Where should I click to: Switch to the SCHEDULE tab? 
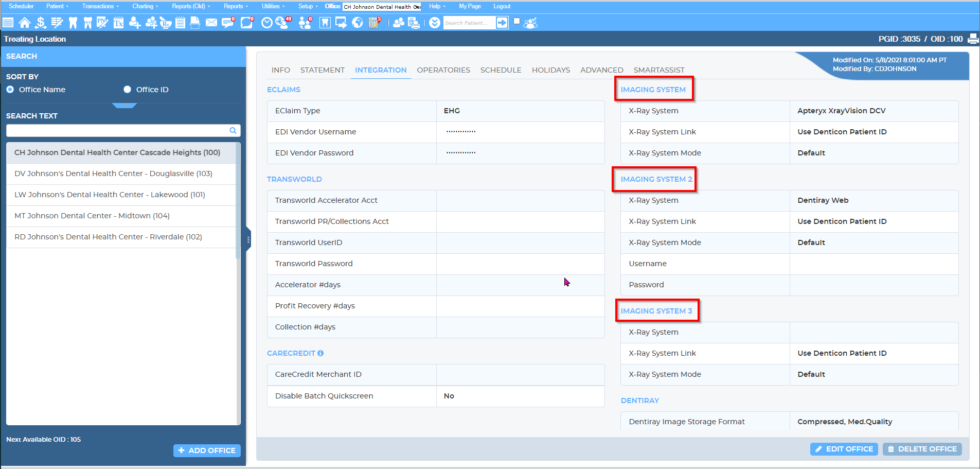[501, 70]
